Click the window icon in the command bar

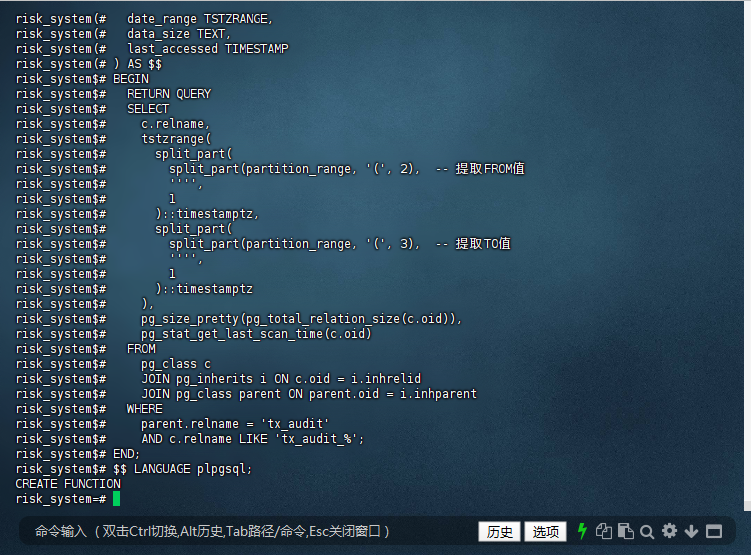(x=714, y=531)
